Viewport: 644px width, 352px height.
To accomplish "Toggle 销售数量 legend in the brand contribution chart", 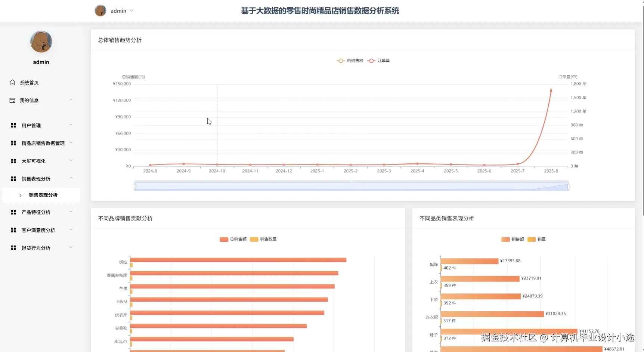I will pyautogui.click(x=263, y=239).
